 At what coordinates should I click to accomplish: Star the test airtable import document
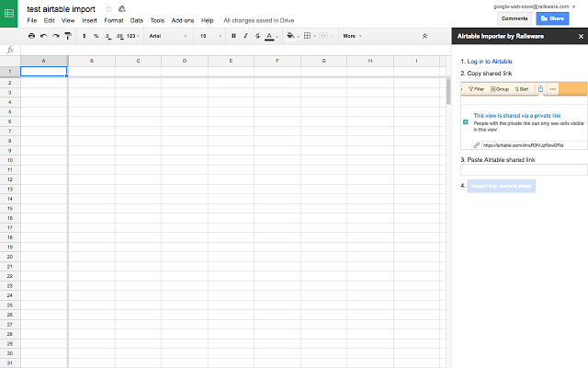coord(108,9)
